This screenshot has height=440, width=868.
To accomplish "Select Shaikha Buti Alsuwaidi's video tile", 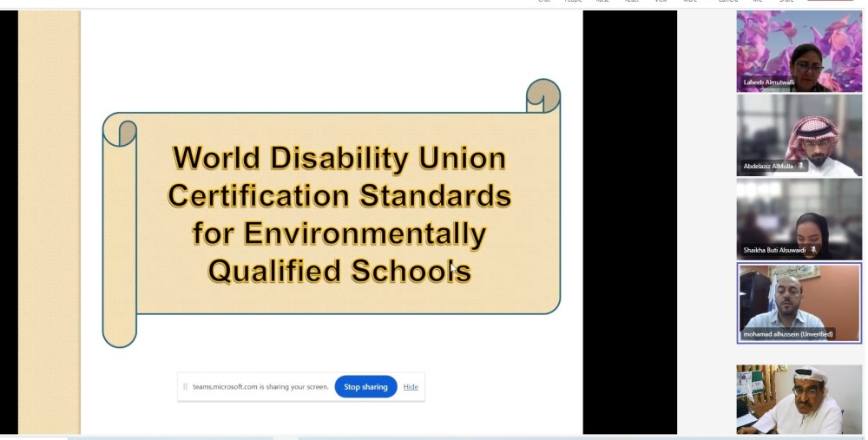I will pyautogui.click(x=799, y=220).
